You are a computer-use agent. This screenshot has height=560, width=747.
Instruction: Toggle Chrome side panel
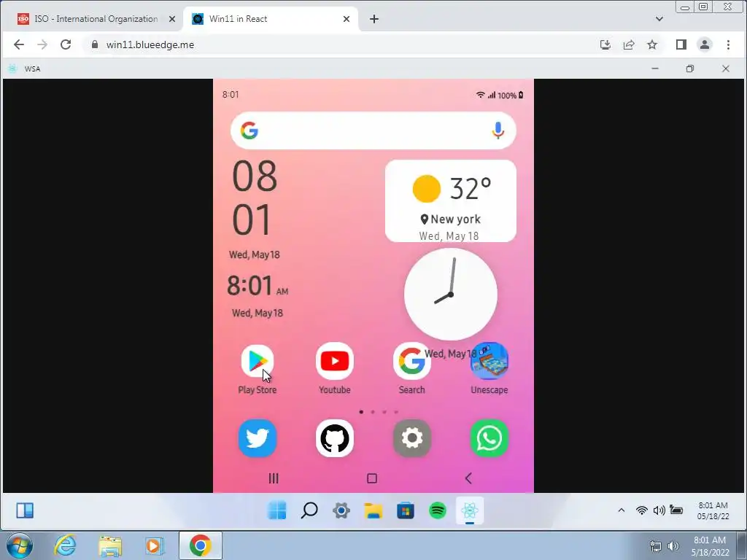point(681,44)
